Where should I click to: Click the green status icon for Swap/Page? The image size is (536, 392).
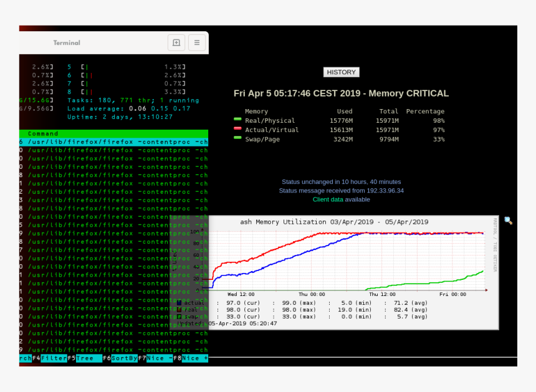click(237, 138)
